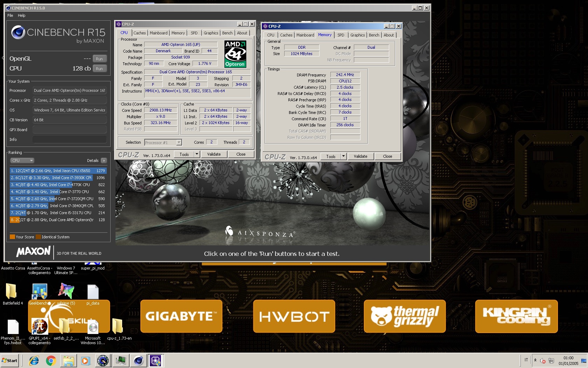Image resolution: width=588 pixels, height=368 pixels.
Task: Open About tab in CPU-Z Memory window
Action: (388, 35)
